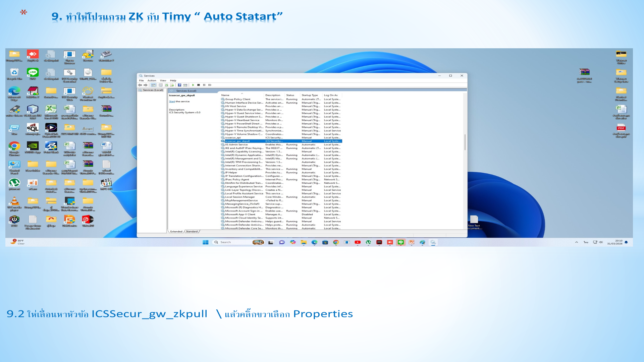The width and height of the screenshot is (644, 362).
Task: Open the PDF file icon on the desktop
Action: 621,131
